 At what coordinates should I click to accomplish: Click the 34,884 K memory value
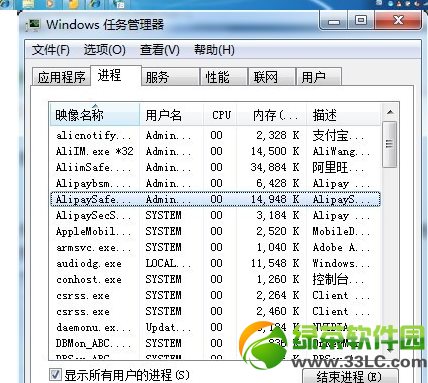tap(275, 167)
